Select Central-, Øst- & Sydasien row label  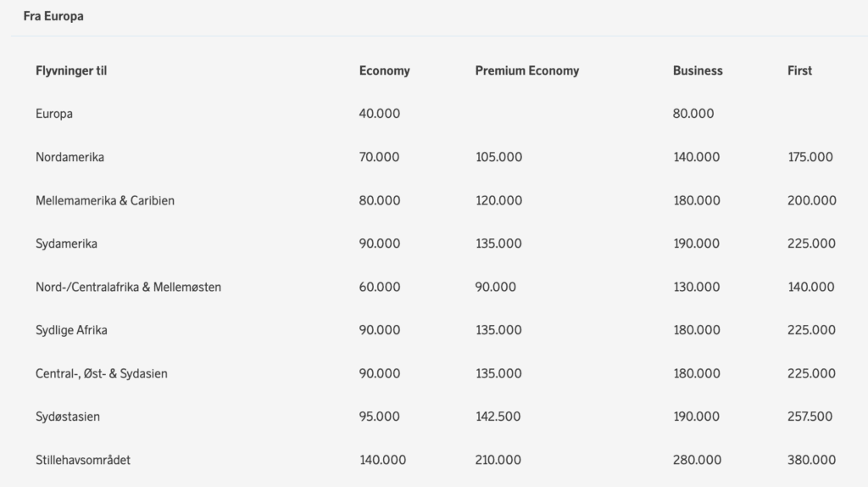[x=102, y=373]
